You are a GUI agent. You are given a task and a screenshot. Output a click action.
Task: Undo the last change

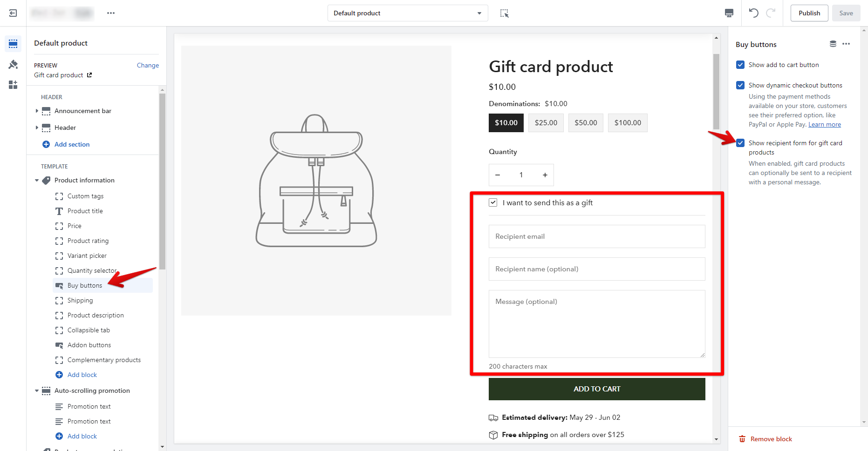[753, 13]
